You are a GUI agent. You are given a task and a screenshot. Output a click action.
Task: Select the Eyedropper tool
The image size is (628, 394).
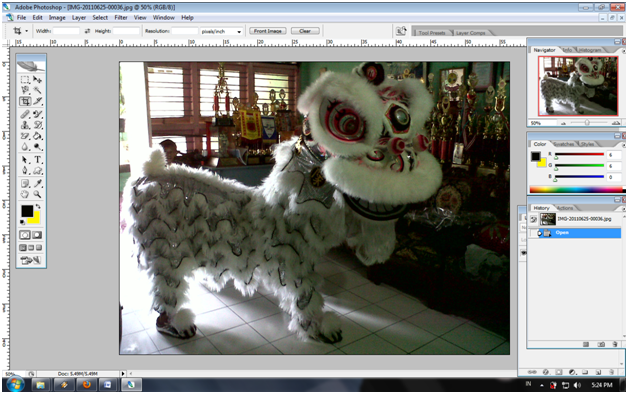pyautogui.click(x=37, y=183)
